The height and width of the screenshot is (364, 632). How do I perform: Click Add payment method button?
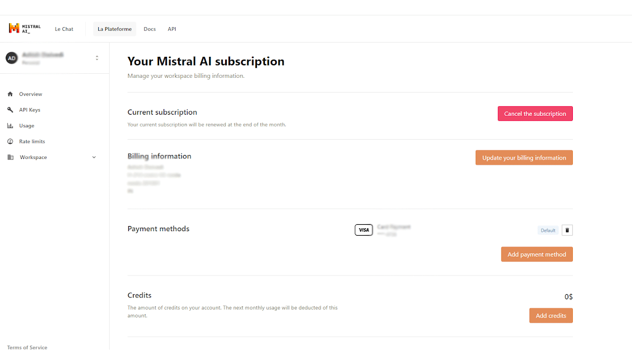[x=537, y=254]
